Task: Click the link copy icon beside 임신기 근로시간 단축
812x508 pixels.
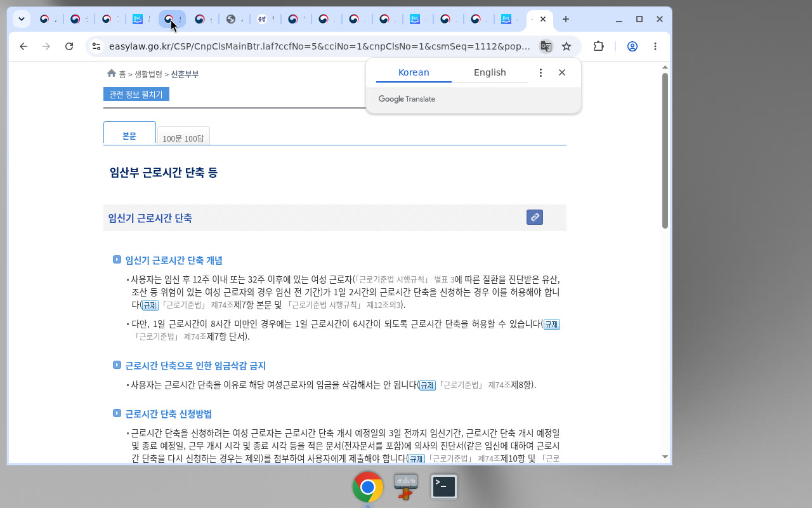Action: point(535,217)
